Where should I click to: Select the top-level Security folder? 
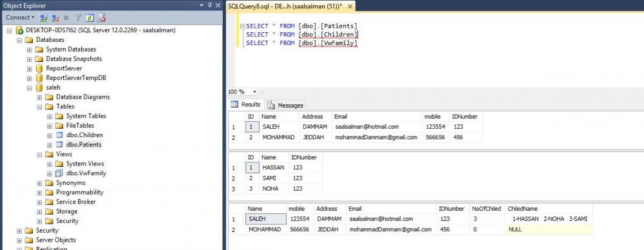point(47,230)
